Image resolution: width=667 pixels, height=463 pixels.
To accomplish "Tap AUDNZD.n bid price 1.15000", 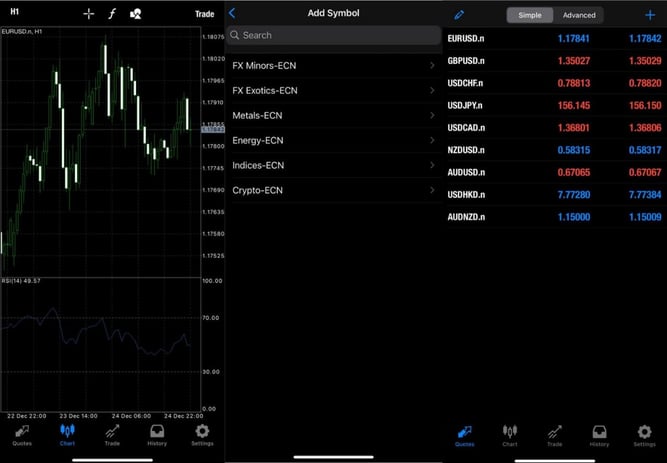I will [573, 217].
